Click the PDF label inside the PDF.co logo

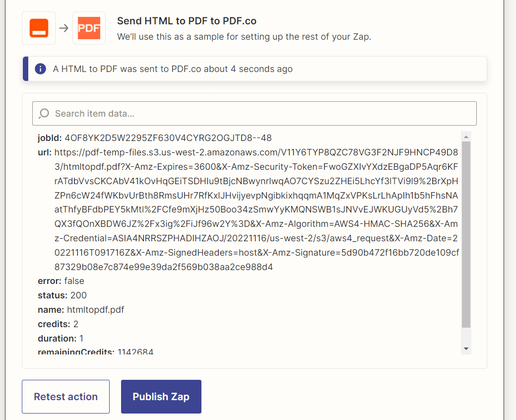point(89,28)
